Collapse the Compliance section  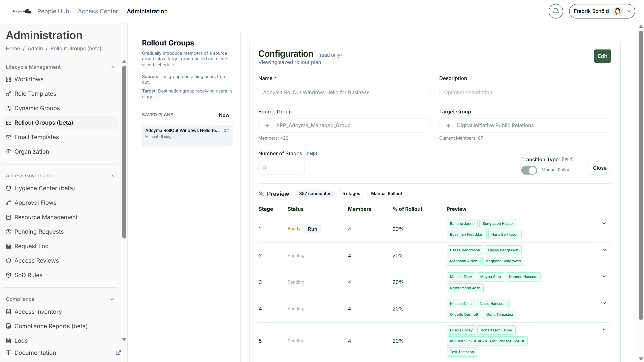point(112,299)
